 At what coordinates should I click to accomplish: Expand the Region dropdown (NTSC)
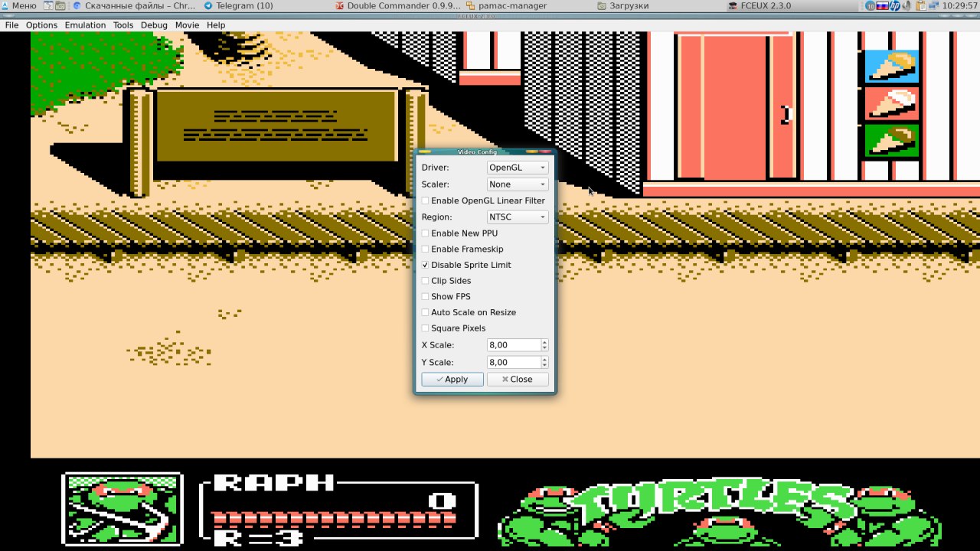518,217
